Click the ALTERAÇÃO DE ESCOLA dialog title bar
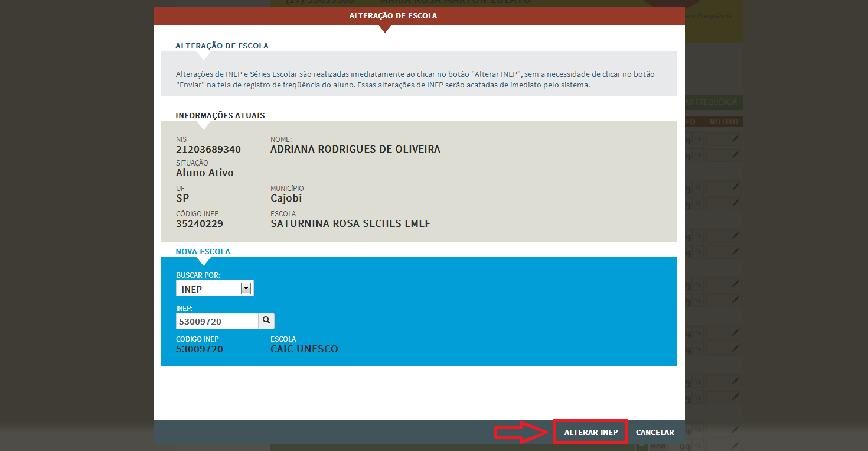The image size is (868, 451). tap(419, 16)
